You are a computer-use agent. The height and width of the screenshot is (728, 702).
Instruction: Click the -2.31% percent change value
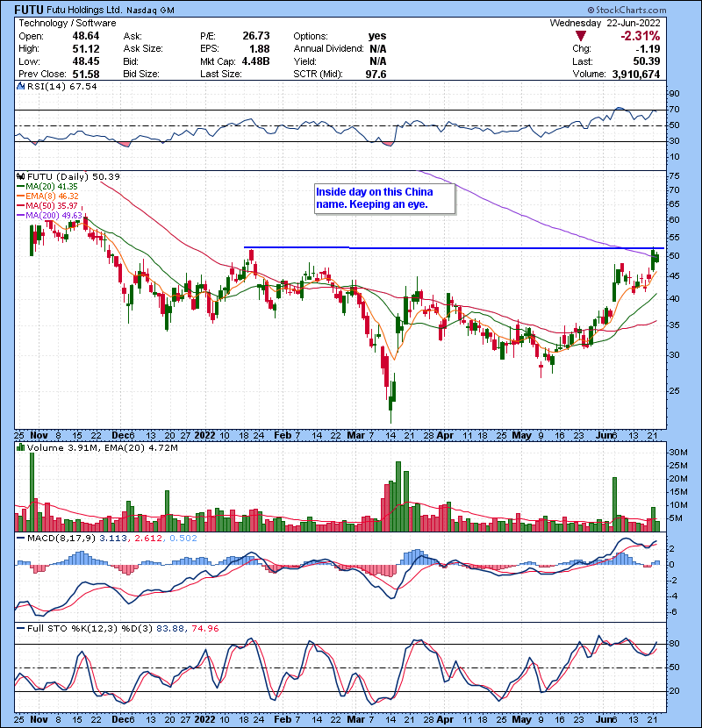641,36
